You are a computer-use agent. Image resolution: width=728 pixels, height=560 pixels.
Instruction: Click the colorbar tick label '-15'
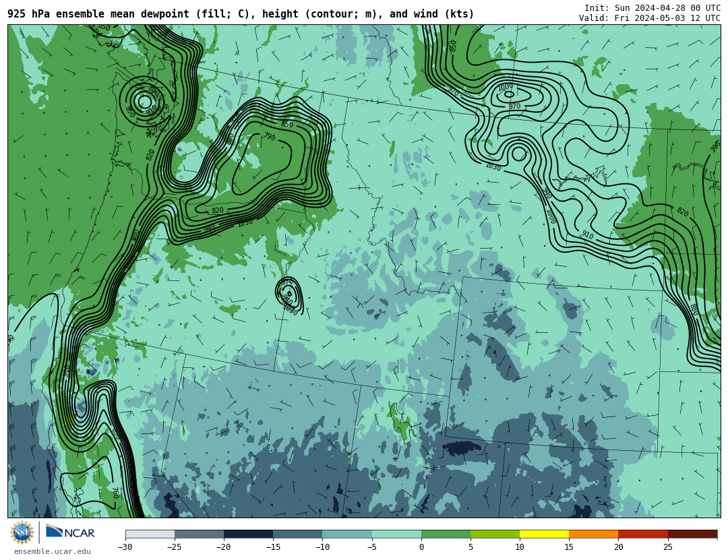click(273, 547)
